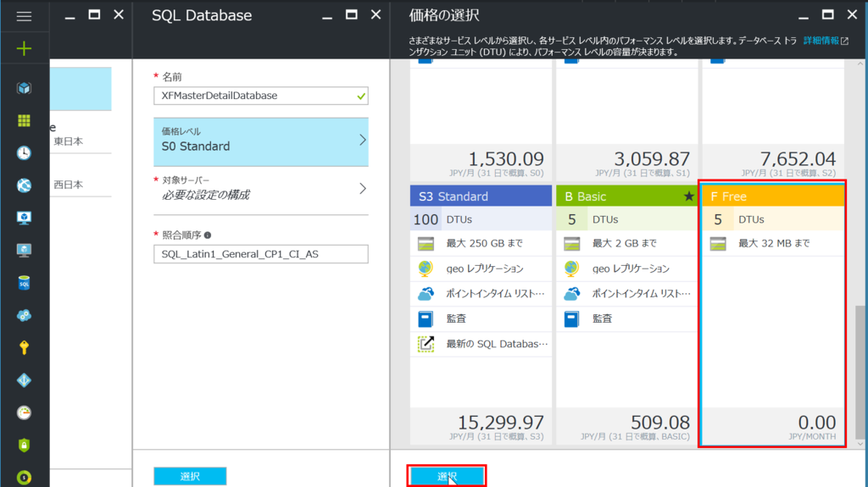Screen dimensions: 868x487
Task: Click geo レプリケーション globe icon in B Basic
Action: click(571, 268)
